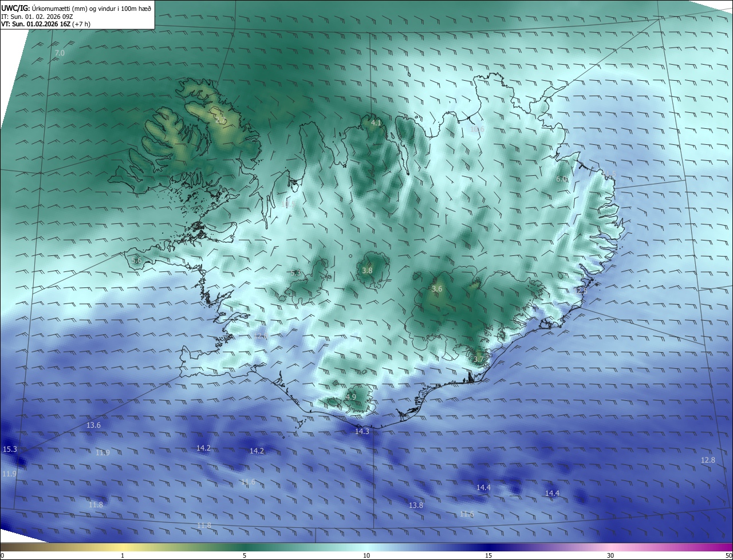Click the title line "UWC/IG: Úrkomumætti (mm) og vindur"
The width and height of the screenshot is (733, 560).
point(76,7)
